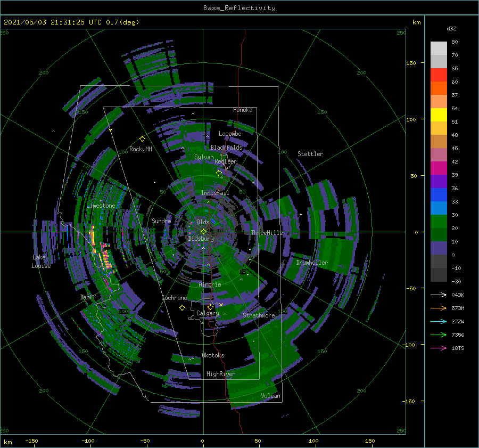The width and height of the screenshot is (479, 448).
Task: Click the Cochrane town label
Action: [174, 298]
